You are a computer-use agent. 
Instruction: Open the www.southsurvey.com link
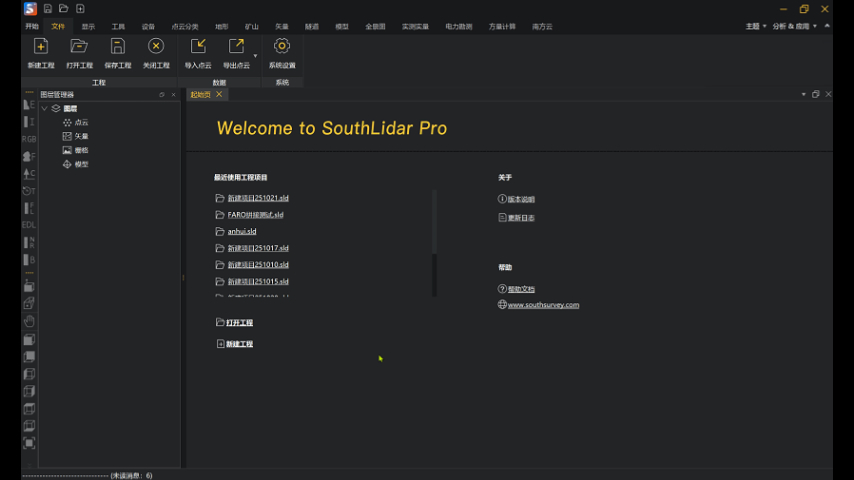(543, 305)
